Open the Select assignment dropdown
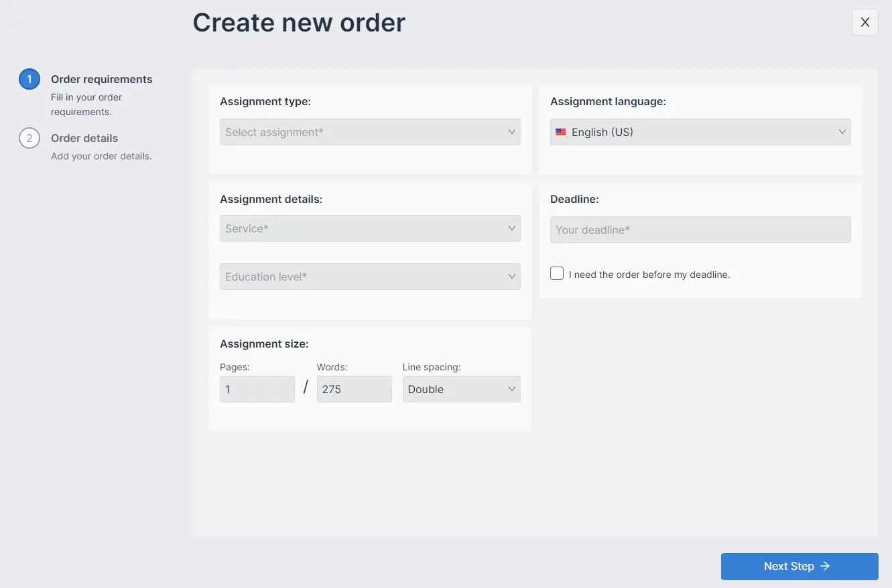 coord(370,132)
